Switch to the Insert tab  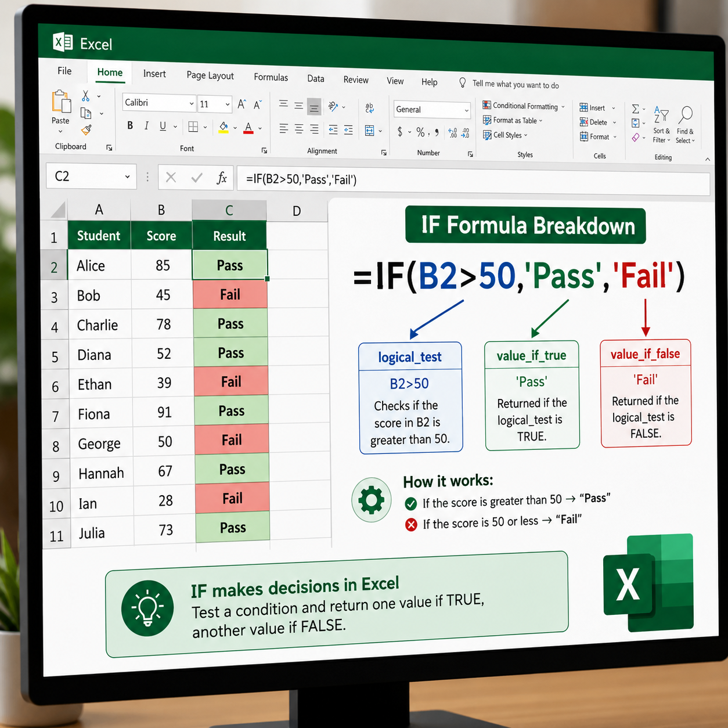pyautogui.click(x=154, y=74)
